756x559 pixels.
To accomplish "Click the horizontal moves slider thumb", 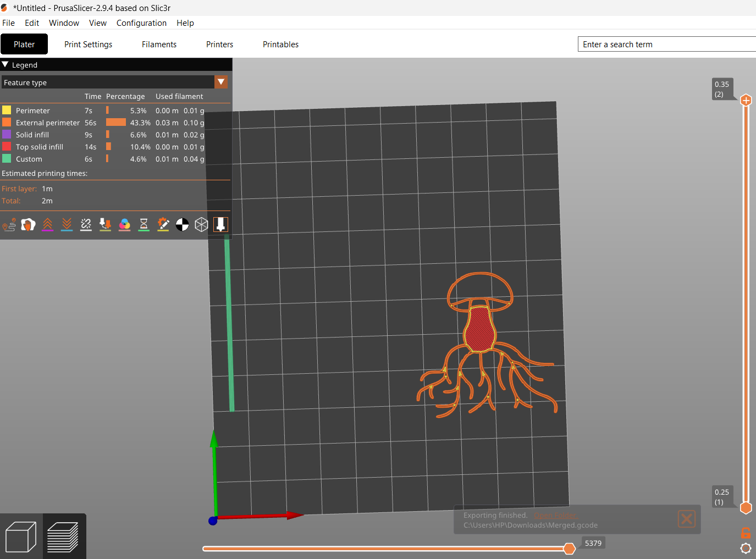I will click(x=570, y=549).
